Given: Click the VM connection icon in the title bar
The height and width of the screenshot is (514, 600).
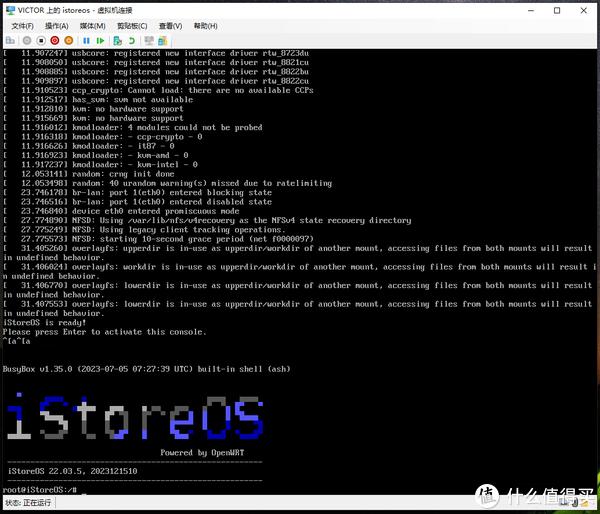Looking at the screenshot, I should click(10, 10).
